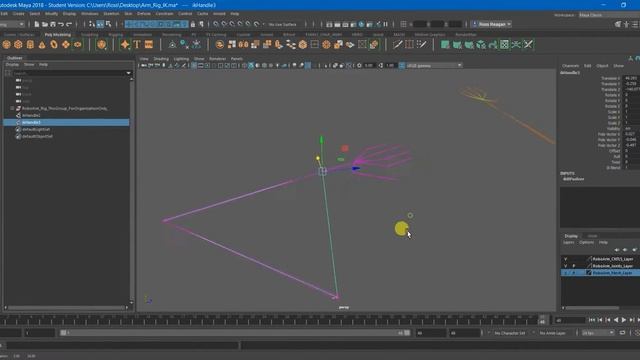Image resolution: width=640 pixels, height=360 pixels.
Task: Click the Undo arrow icon
Action: coord(61,24)
